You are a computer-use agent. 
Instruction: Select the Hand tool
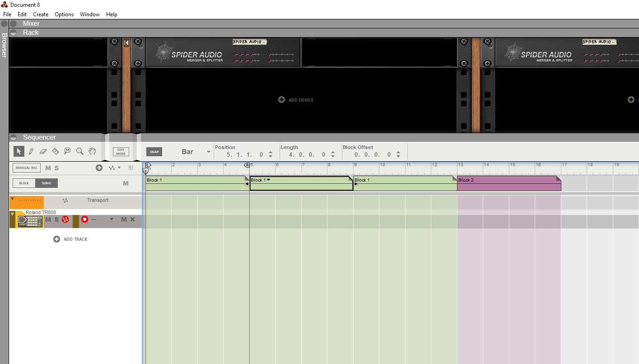pyautogui.click(x=92, y=151)
